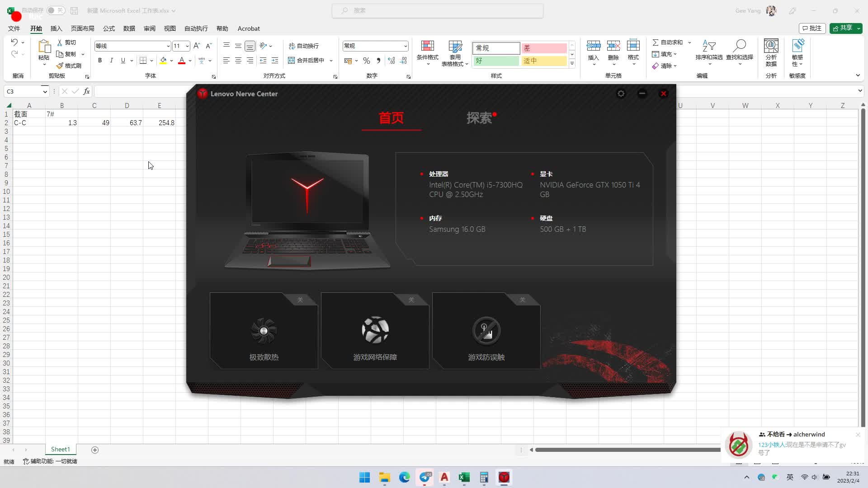Click the Italic formatting icon

(x=111, y=61)
